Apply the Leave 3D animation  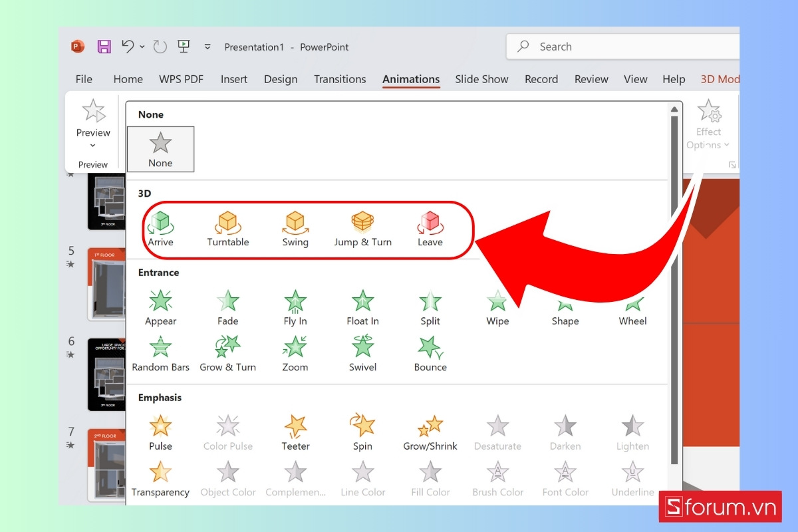(430, 229)
